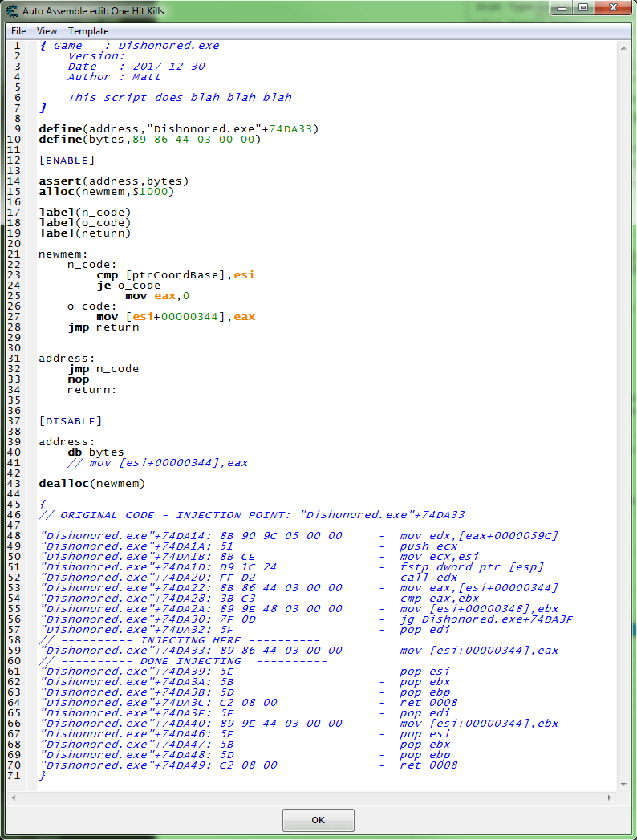
Task: Click the 'o_code:' label line
Action: [x=91, y=306]
